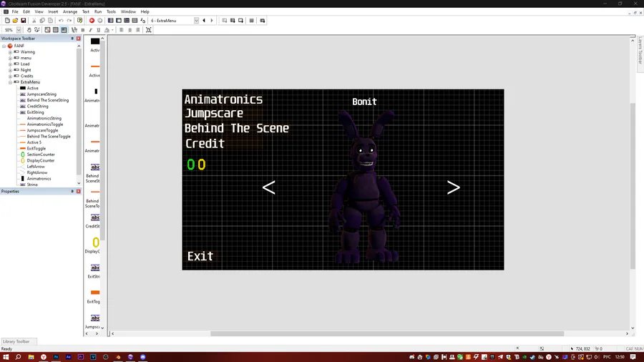Select the Exit string in frame
Viewport: 644px width, 362px height.
tap(200, 256)
